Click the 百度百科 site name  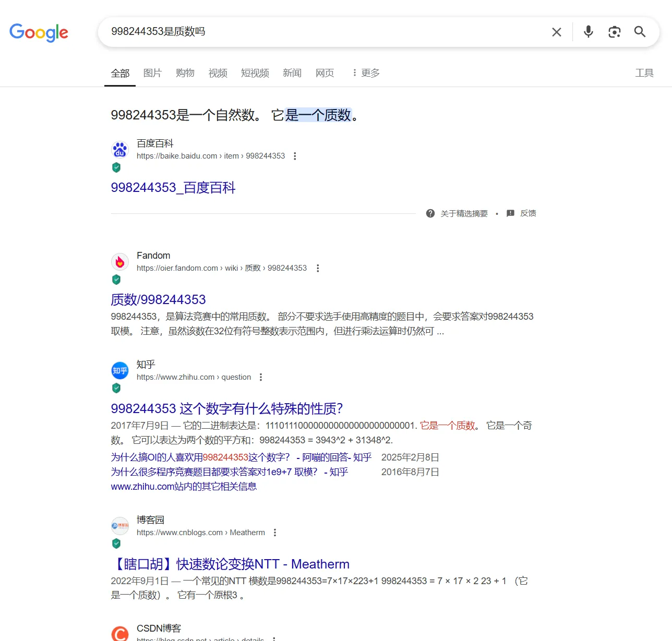click(155, 143)
